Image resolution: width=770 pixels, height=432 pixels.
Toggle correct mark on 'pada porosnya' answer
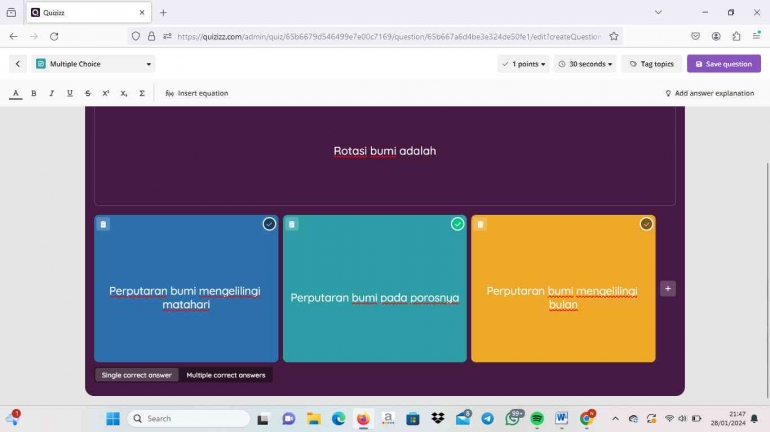click(457, 224)
